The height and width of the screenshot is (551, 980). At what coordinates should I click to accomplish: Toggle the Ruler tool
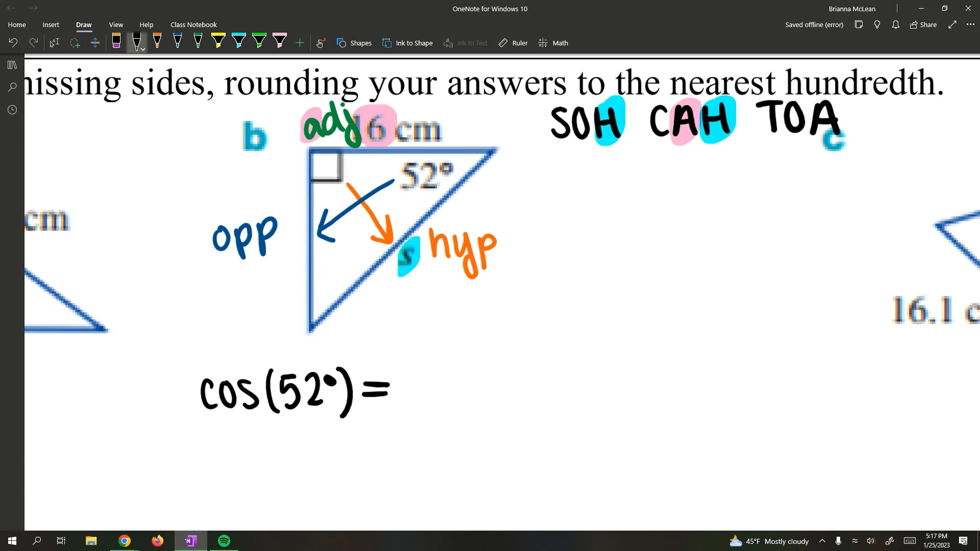click(513, 43)
